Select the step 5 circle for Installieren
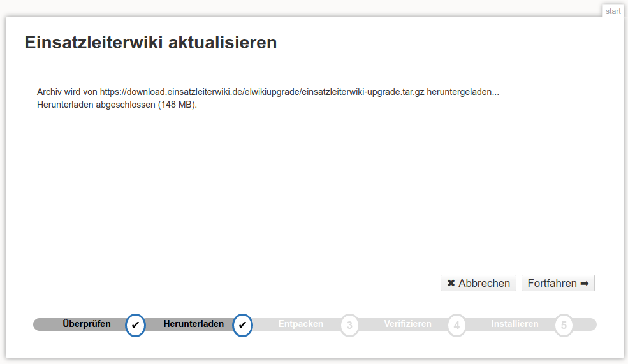The height and width of the screenshot is (364, 628). coord(564,325)
